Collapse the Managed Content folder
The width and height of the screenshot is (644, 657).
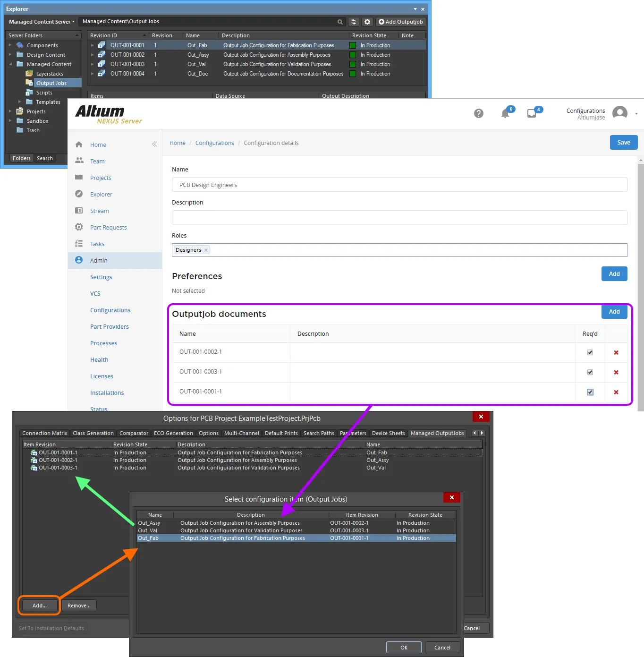click(10, 64)
